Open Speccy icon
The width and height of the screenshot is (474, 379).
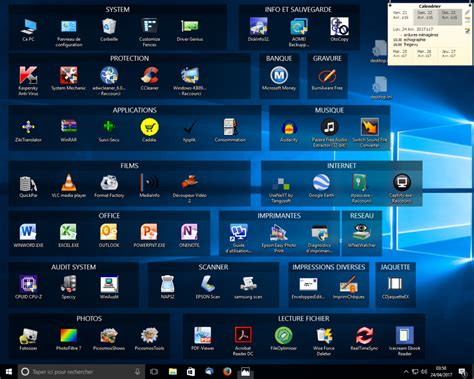click(x=69, y=284)
